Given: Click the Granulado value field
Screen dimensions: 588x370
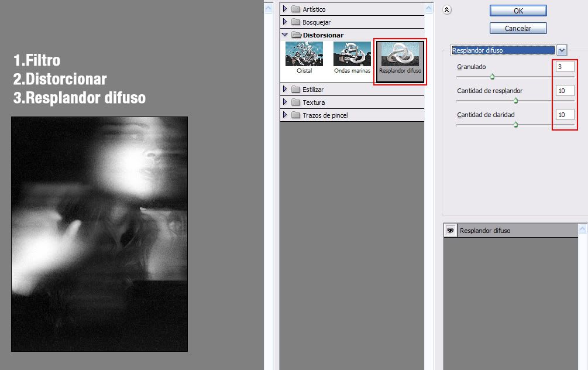Looking at the screenshot, I should [565, 67].
